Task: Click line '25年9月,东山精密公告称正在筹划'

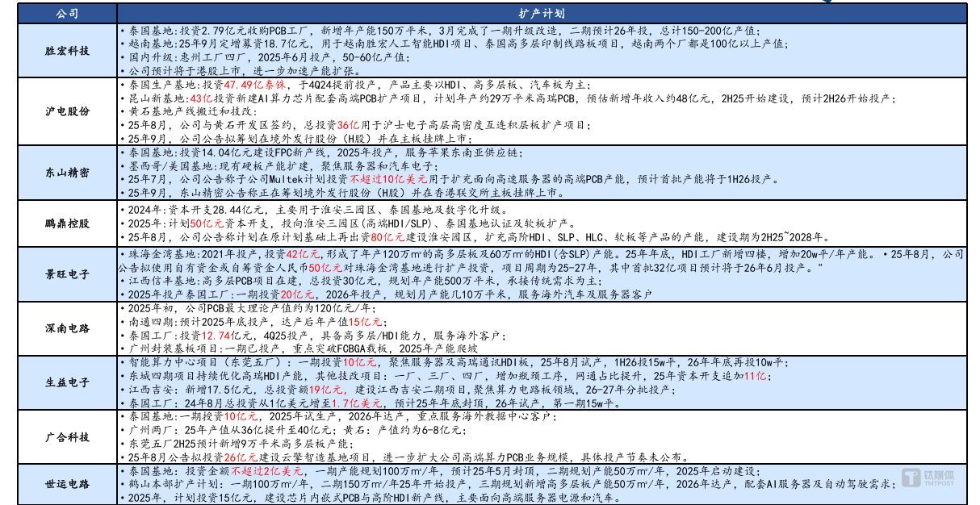Action: pos(341,193)
